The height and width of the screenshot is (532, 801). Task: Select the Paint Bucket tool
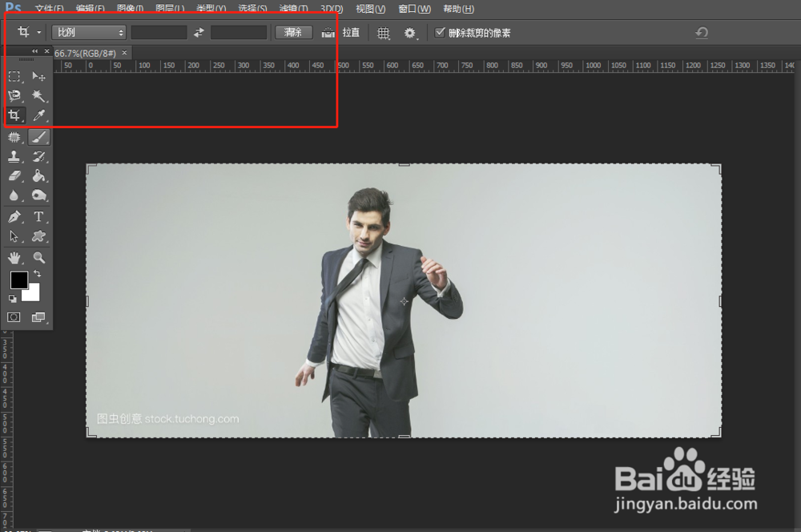[x=38, y=175]
